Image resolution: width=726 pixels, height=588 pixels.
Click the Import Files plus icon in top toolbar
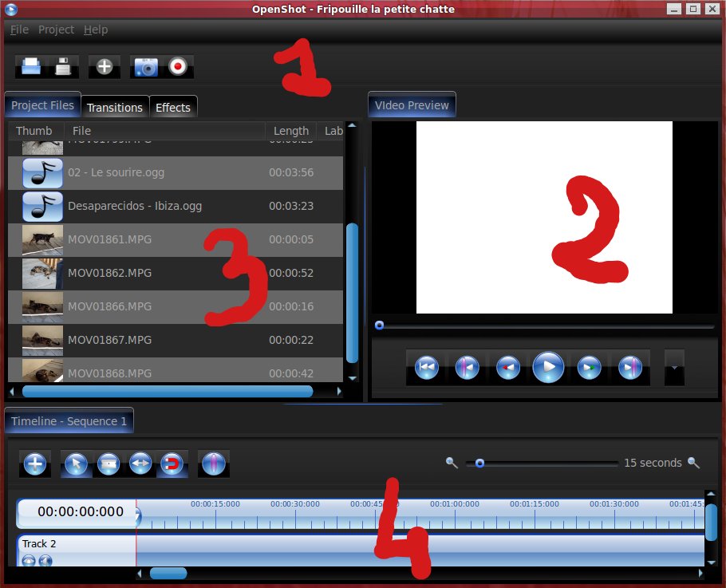coord(104,67)
